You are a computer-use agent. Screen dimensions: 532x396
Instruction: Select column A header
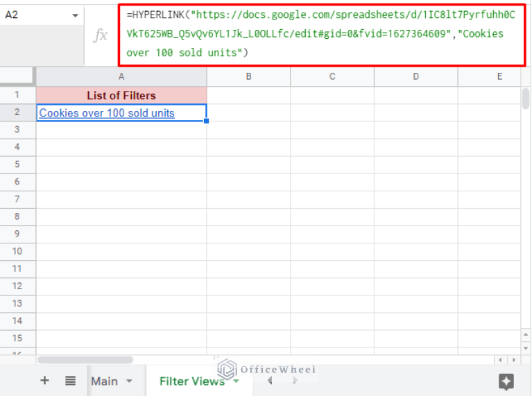tap(121, 77)
